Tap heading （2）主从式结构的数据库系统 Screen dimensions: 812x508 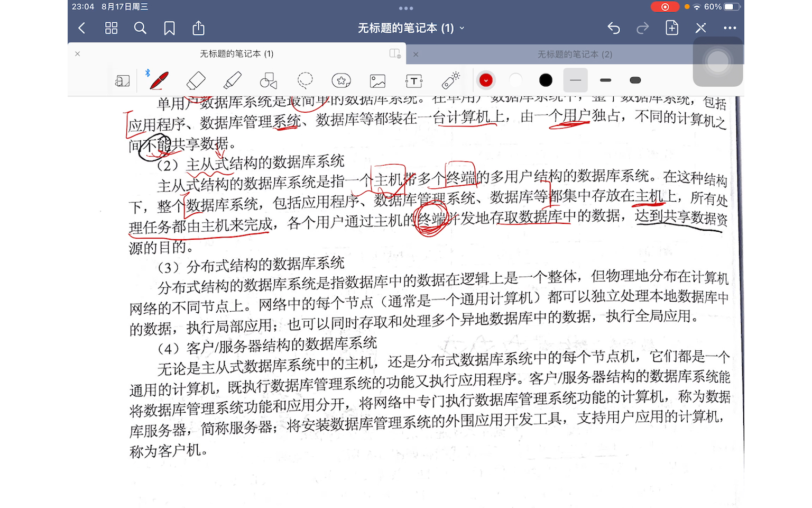pos(251,164)
